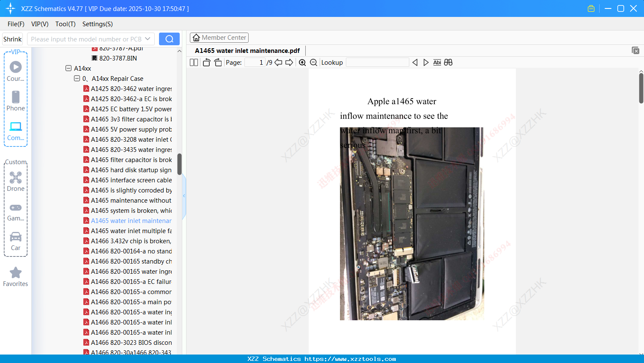Find previous lookup match triangle
The height and width of the screenshot is (363, 644).
415,63
